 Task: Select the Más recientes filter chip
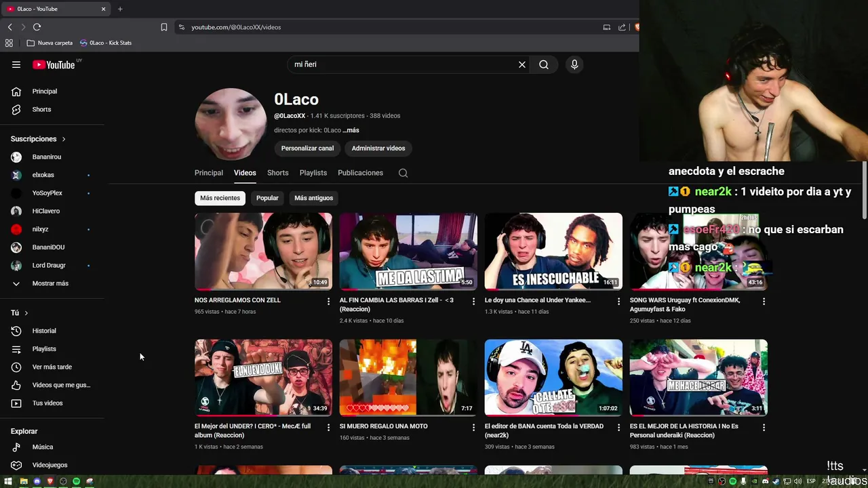click(220, 198)
